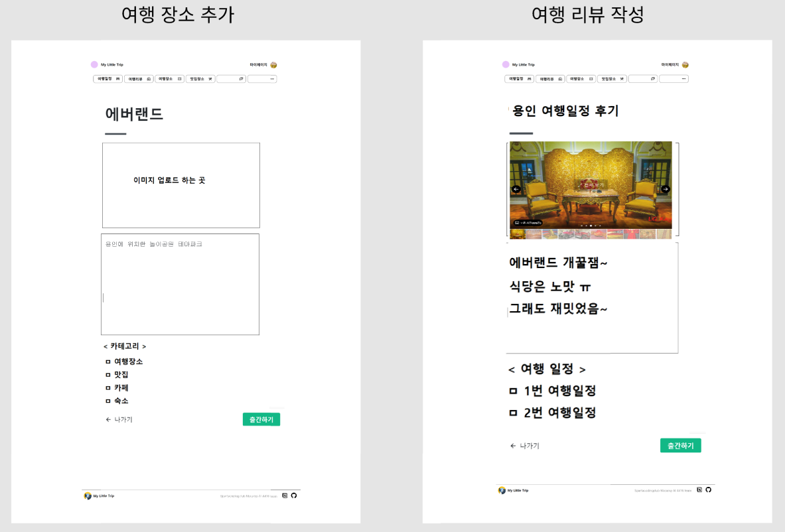Screen dimensions: 785x532
Task: Open the 맛집장소 tab in the 여행 리뷰 작성 mockup
Action: (x=612, y=79)
